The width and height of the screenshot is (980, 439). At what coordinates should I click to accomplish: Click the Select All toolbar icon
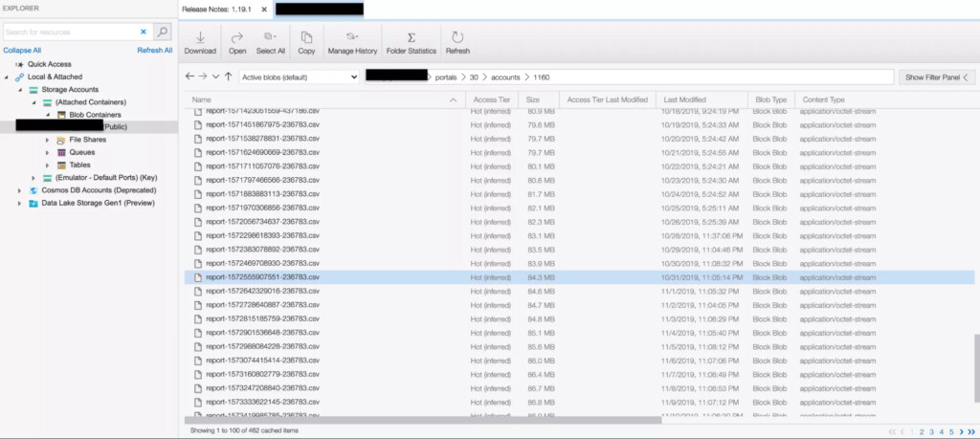pos(270,37)
